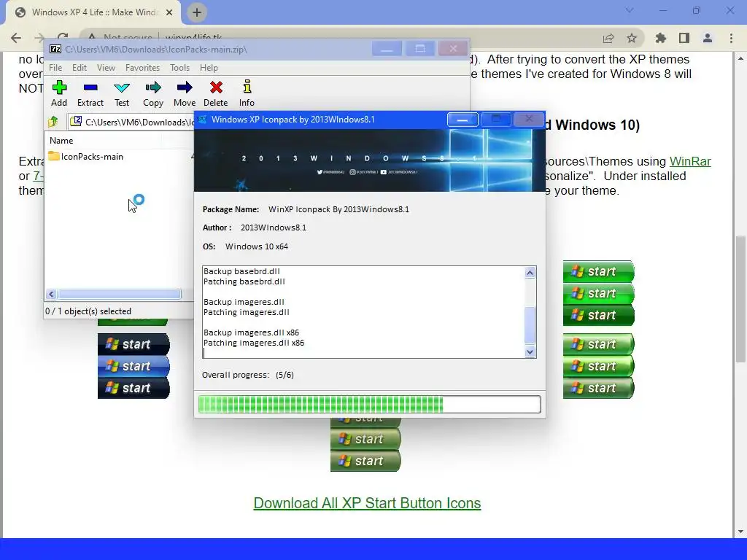Click the top black start button image
This screenshot has width=747, height=560.
pyautogui.click(x=134, y=344)
